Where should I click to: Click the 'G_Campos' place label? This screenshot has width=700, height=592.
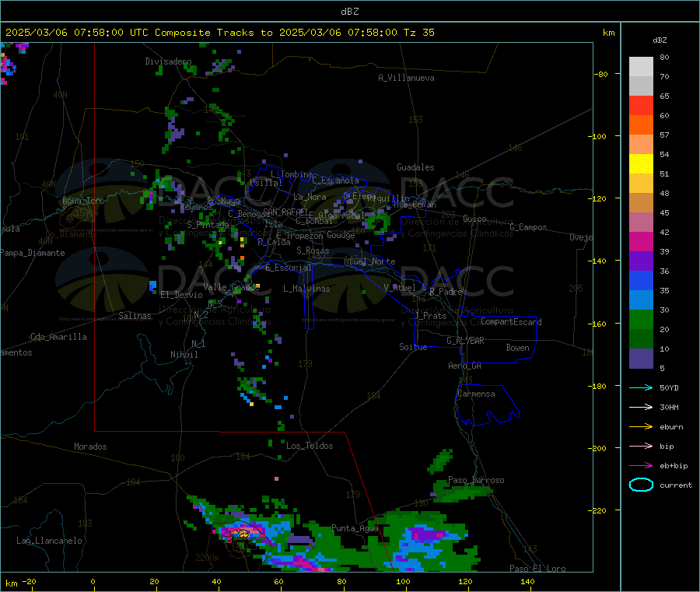tap(529, 227)
